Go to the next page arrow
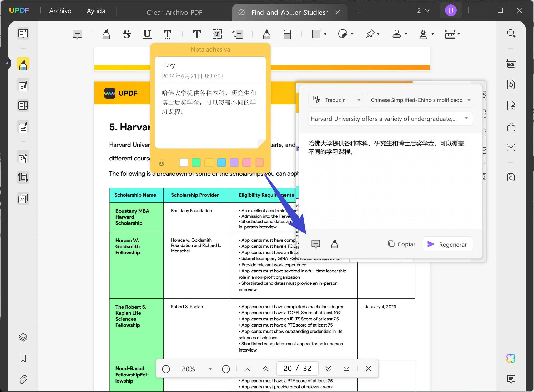 [x=328, y=369]
